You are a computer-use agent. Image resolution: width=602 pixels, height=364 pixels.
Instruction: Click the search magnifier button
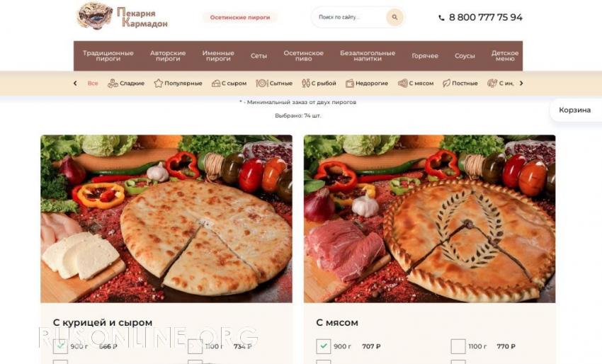[394, 17]
